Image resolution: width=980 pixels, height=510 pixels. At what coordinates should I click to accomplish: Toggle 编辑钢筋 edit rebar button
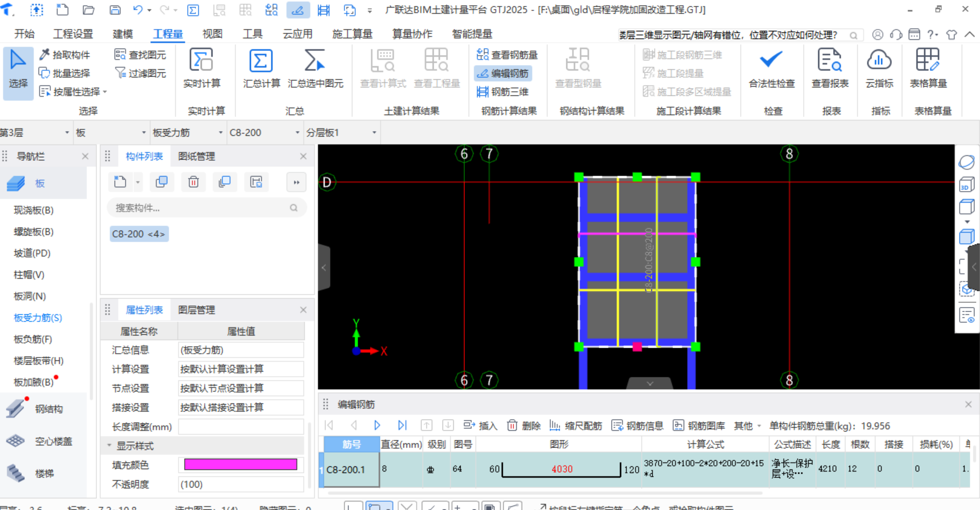pos(503,73)
